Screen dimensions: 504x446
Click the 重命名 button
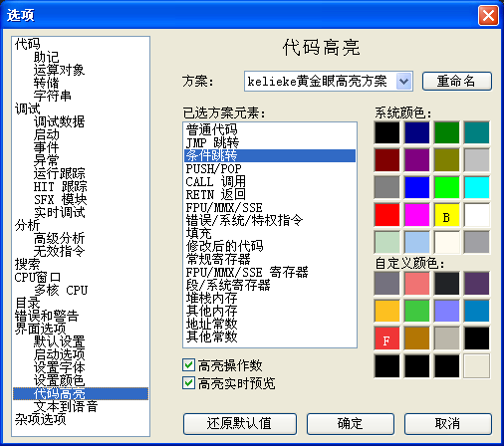[457, 81]
